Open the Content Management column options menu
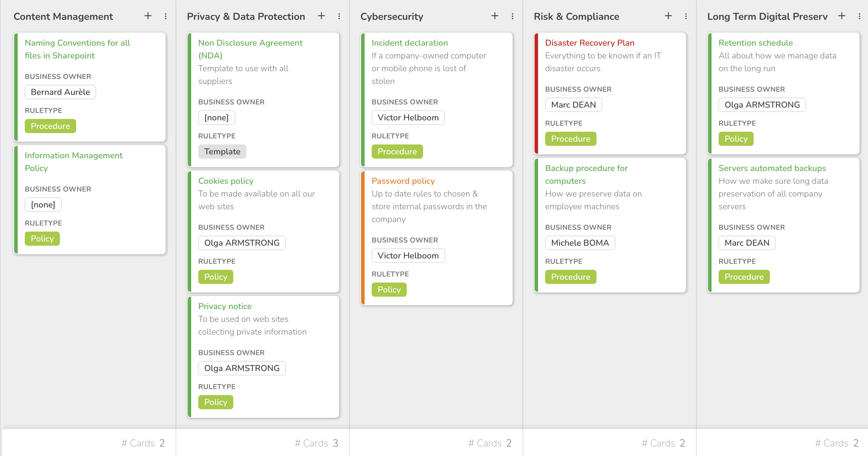Viewport: 868px width, 456px height. (x=165, y=16)
